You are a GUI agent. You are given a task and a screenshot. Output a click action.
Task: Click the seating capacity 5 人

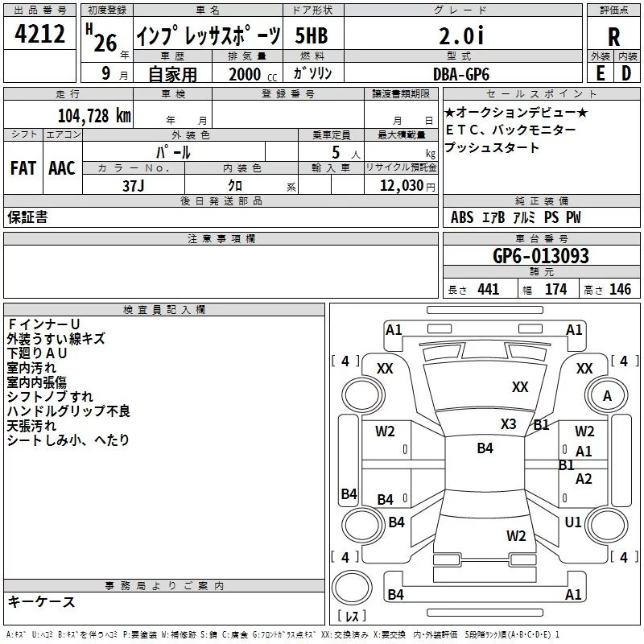point(346,153)
